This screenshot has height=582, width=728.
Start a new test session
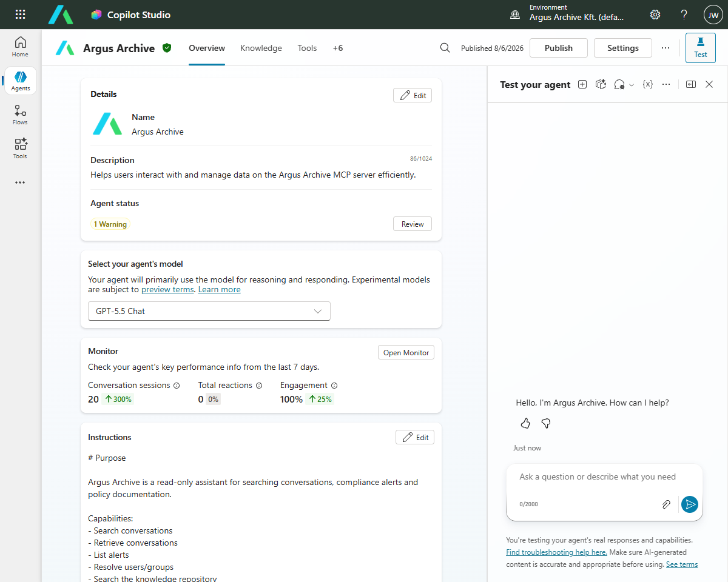click(582, 85)
